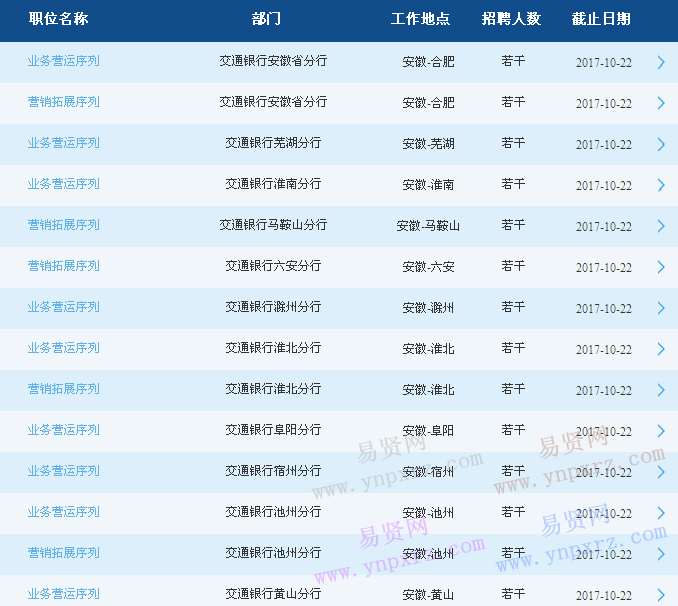This screenshot has height=606, width=678.
Task: Click location cell 安徽-淮南
Action: [x=429, y=185]
